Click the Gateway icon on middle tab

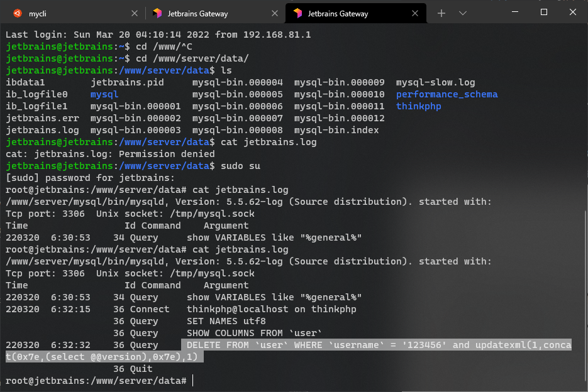pyautogui.click(x=157, y=13)
